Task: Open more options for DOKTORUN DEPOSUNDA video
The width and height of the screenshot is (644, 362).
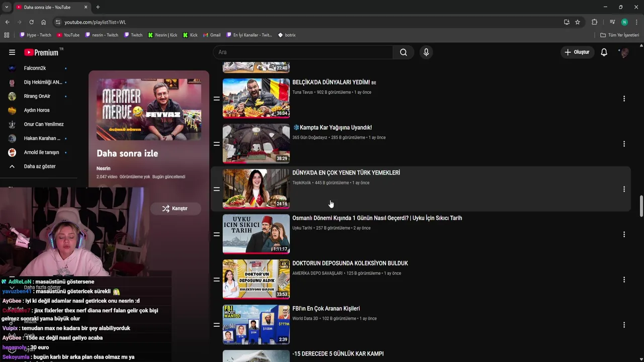Action: tap(624, 280)
